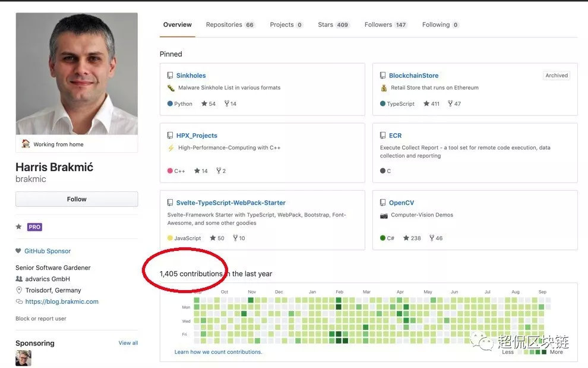The height and width of the screenshot is (368, 588).
Task: Click Block or report user
Action: click(x=41, y=319)
